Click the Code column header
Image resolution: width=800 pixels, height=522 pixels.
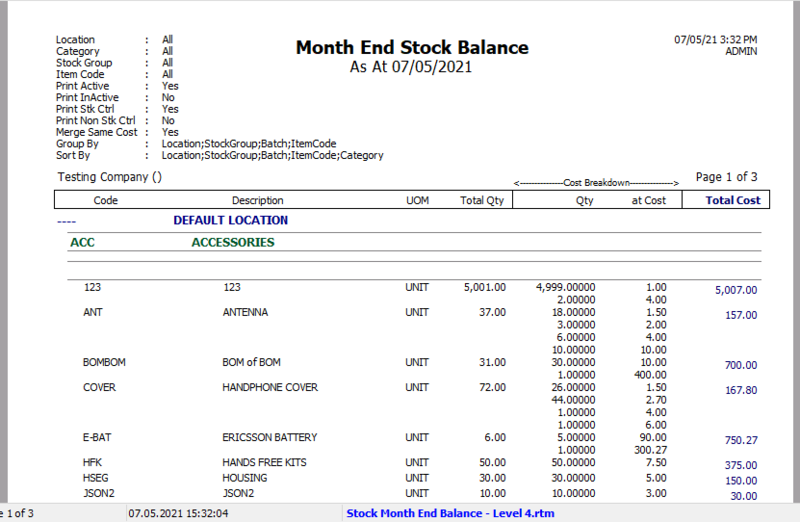(106, 200)
